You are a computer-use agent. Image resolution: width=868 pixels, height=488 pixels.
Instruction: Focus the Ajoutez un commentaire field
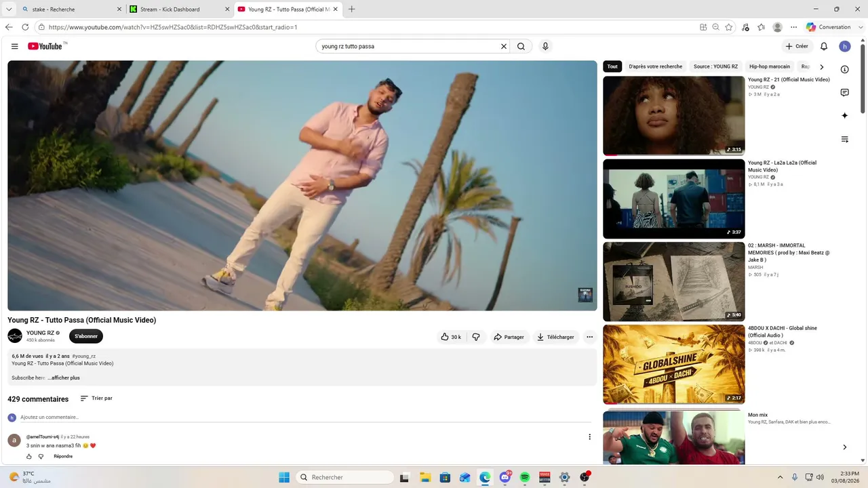305,417
